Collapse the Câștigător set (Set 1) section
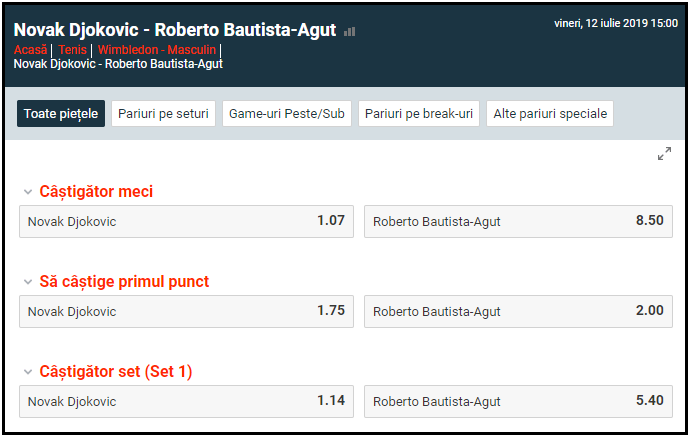 point(28,372)
